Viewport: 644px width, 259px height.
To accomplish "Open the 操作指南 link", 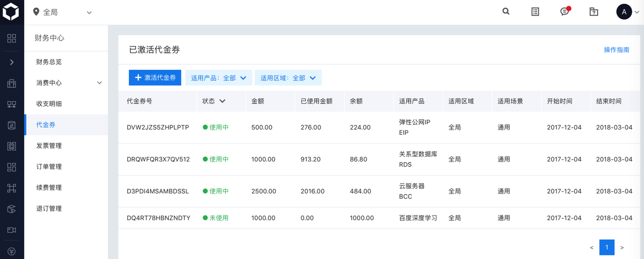I will (616, 50).
